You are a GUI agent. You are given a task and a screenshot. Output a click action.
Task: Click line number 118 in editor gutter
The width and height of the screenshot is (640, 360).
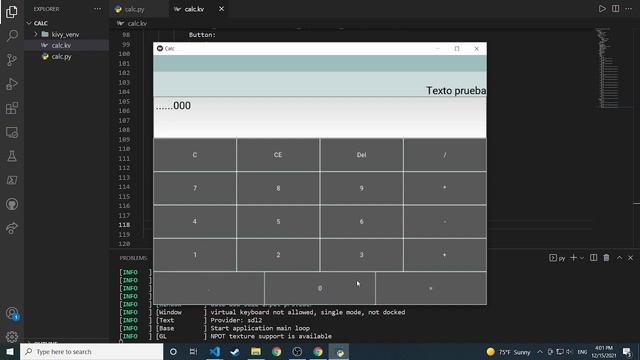[x=124, y=225]
